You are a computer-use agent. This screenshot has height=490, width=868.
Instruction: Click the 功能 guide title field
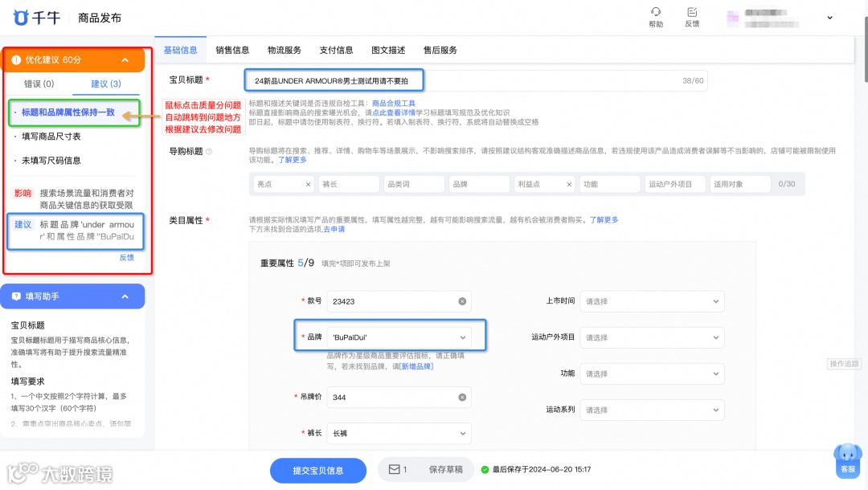[x=609, y=184]
